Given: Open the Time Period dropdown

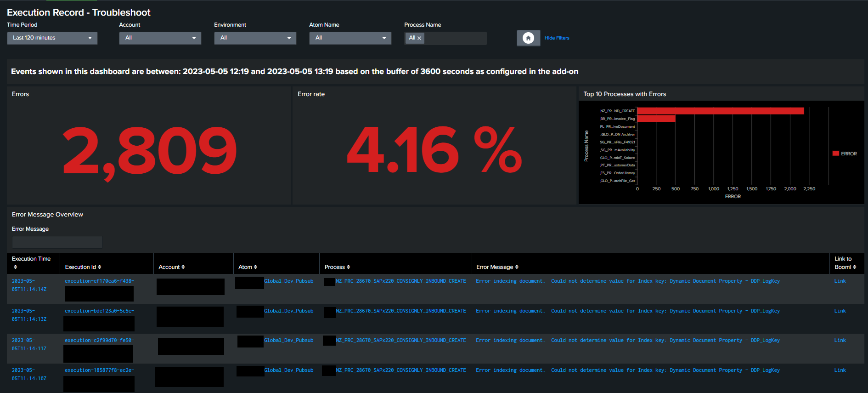Looking at the screenshot, I should [52, 38].
